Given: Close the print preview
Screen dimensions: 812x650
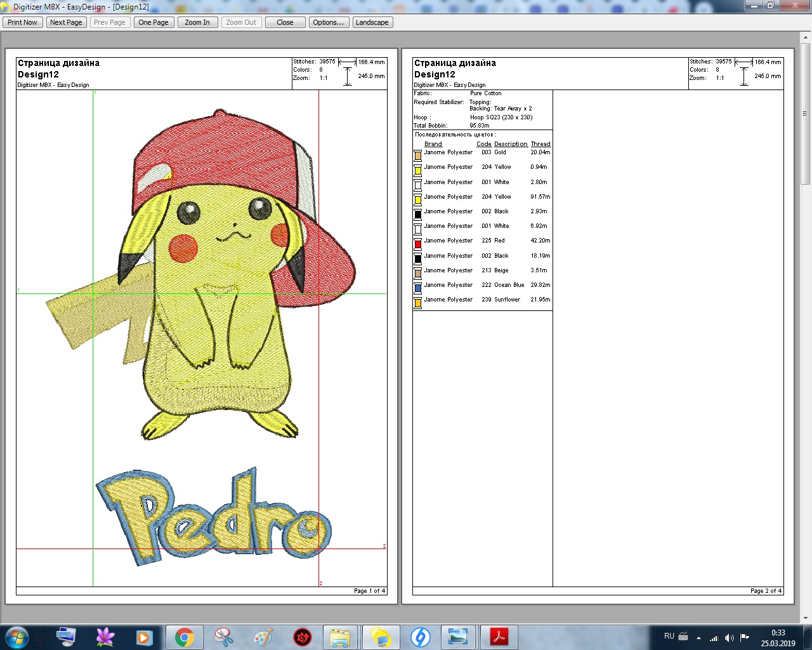Looking at the screenshot, I should (285, 22).
